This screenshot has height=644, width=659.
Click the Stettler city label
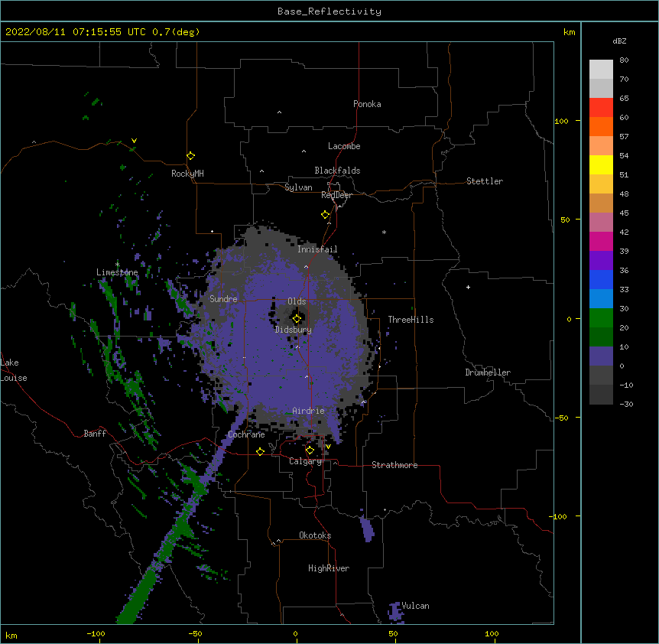[x=485, y=181]
